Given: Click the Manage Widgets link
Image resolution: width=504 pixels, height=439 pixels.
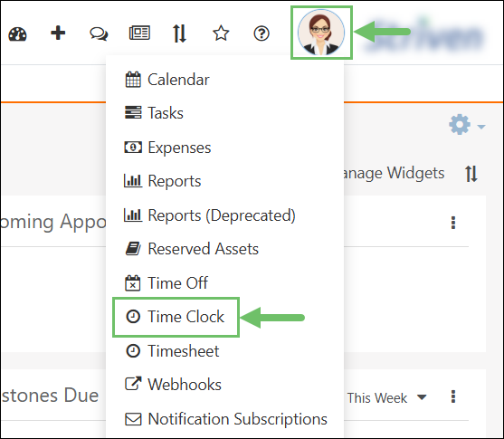Looking at the screenshot, I should tap(395, 173).
